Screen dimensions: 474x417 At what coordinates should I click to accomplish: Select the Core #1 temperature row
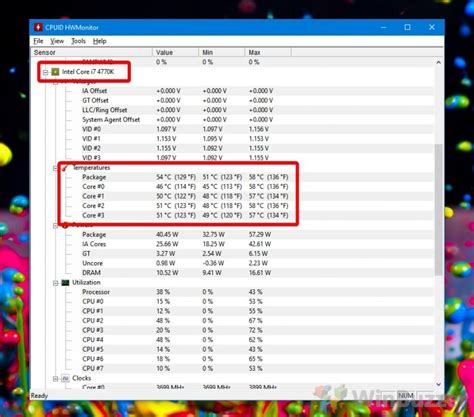click(x=233, y=196)
